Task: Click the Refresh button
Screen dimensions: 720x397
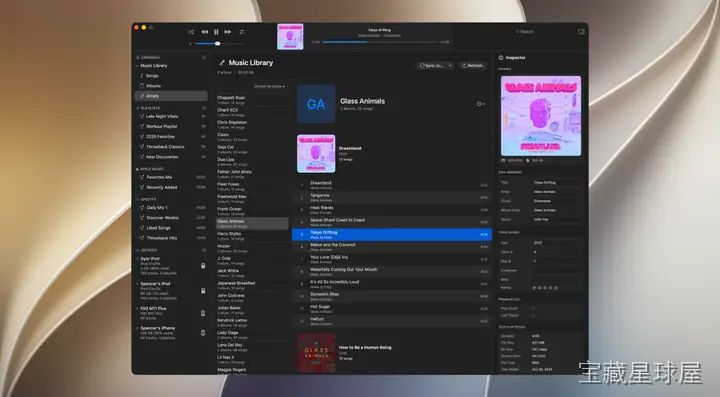Action: tap(472, 66)
